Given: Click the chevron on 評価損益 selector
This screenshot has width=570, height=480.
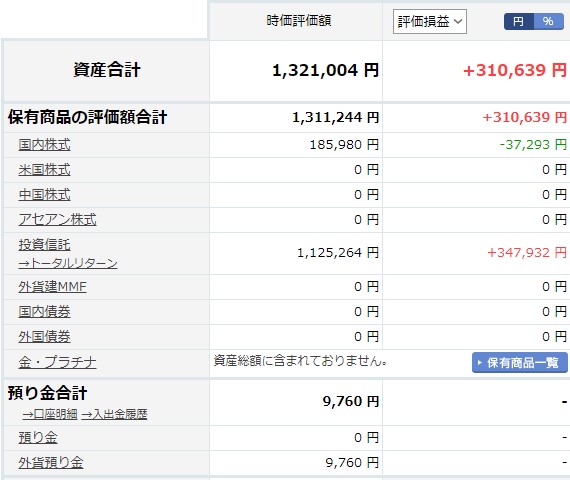Looking at the screenshot, I should point(458,21).
